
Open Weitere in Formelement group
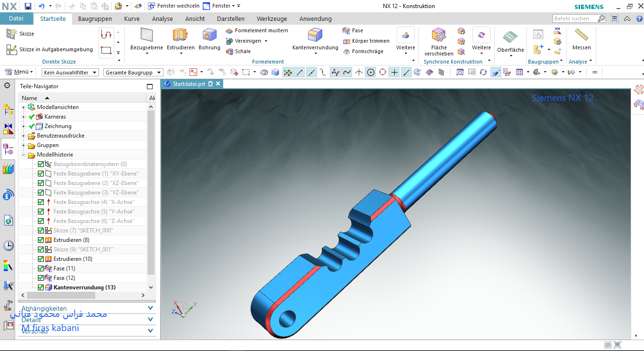(x=406, y=41)
